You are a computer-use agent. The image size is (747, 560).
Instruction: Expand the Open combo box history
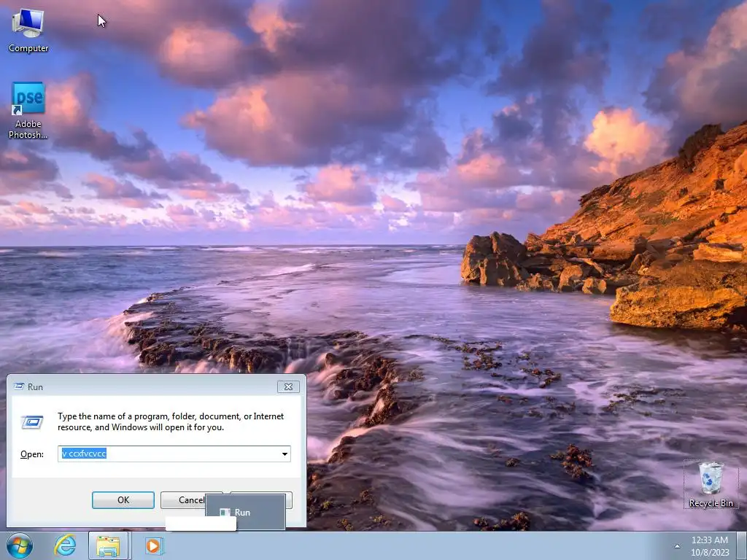click(285, 454)
